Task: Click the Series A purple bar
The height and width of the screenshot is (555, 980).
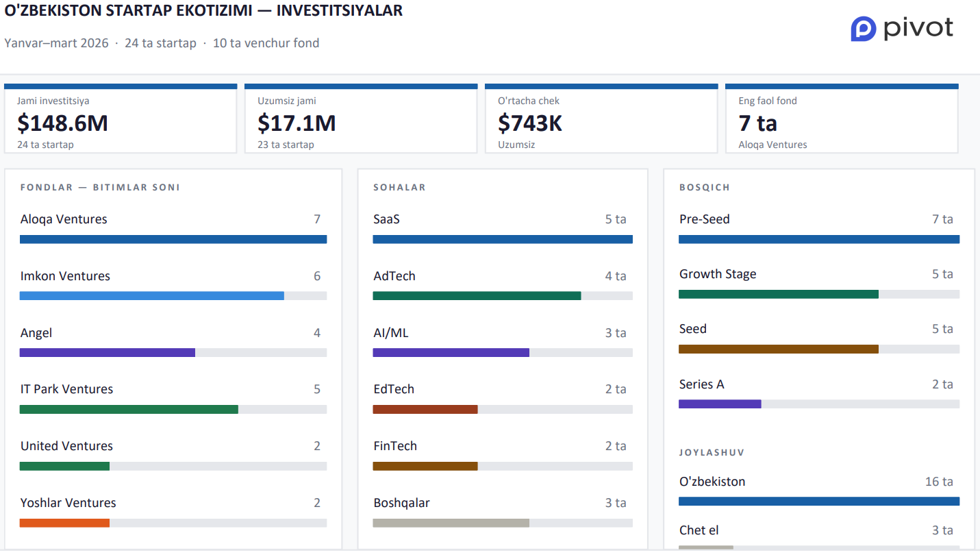Action: click(720, 404)
